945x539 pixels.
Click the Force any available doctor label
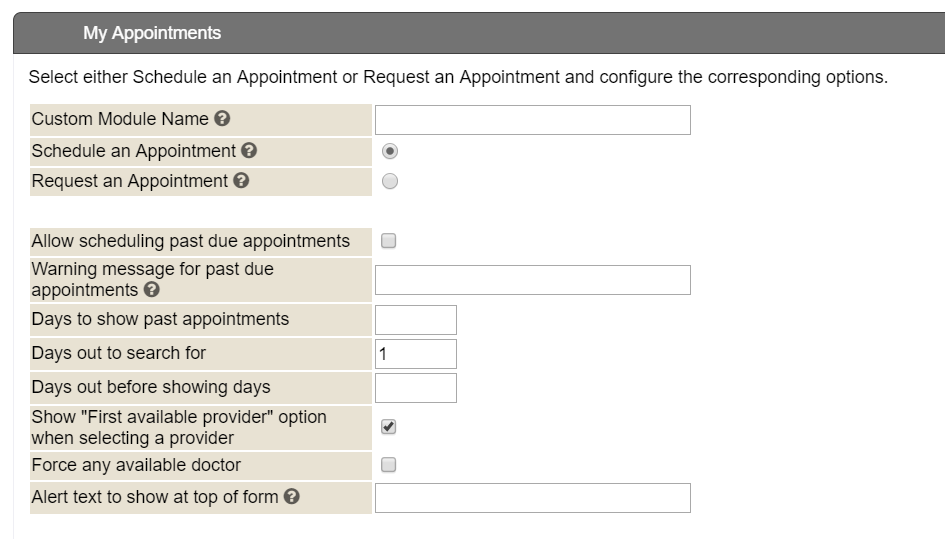(x=136, y=465)
